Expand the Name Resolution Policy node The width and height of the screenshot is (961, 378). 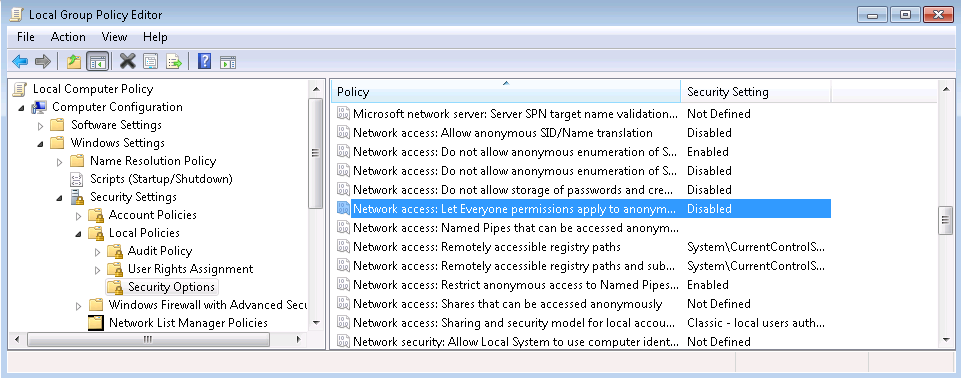click(59, 162)
